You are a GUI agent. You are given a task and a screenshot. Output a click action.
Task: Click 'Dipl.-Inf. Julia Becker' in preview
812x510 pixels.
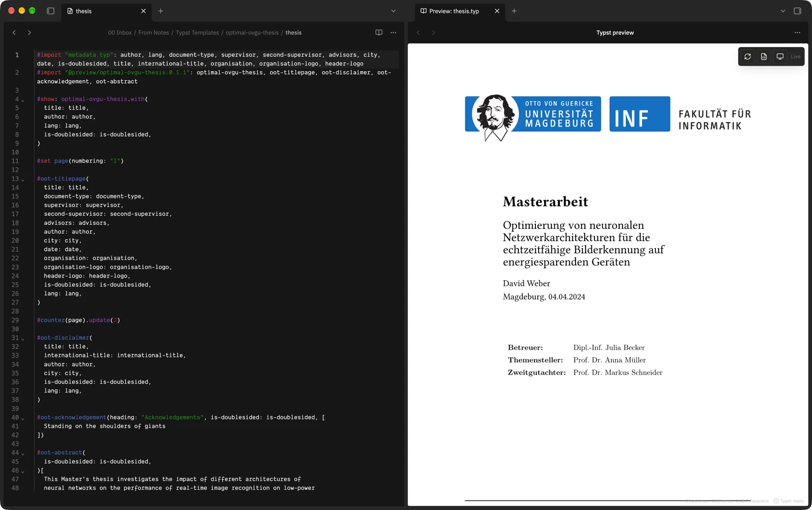(609, 348)
